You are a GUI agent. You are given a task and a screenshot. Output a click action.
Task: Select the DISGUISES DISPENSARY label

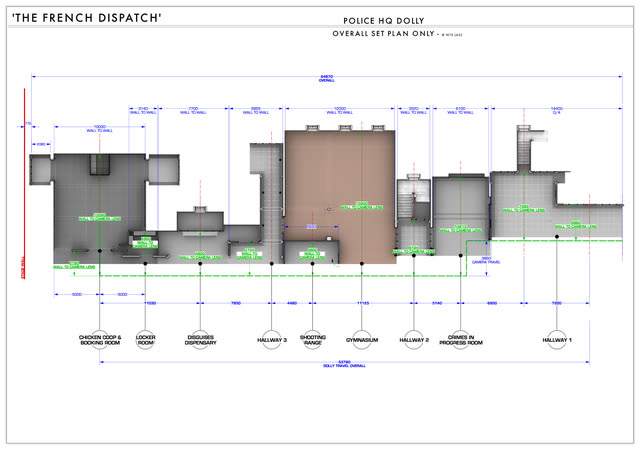pyautogui.click(x=200, y=340)
